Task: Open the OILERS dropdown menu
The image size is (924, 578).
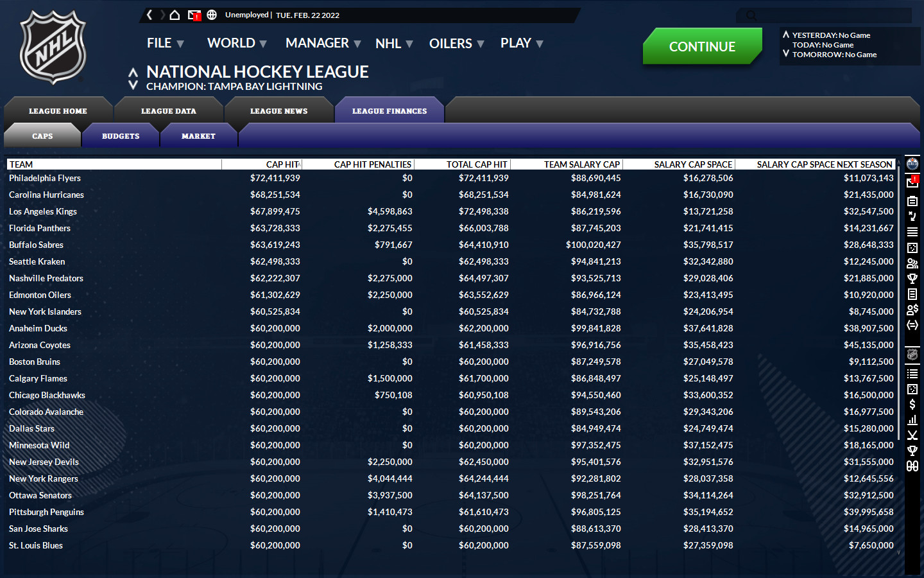Action: click(x=456, y=44)
